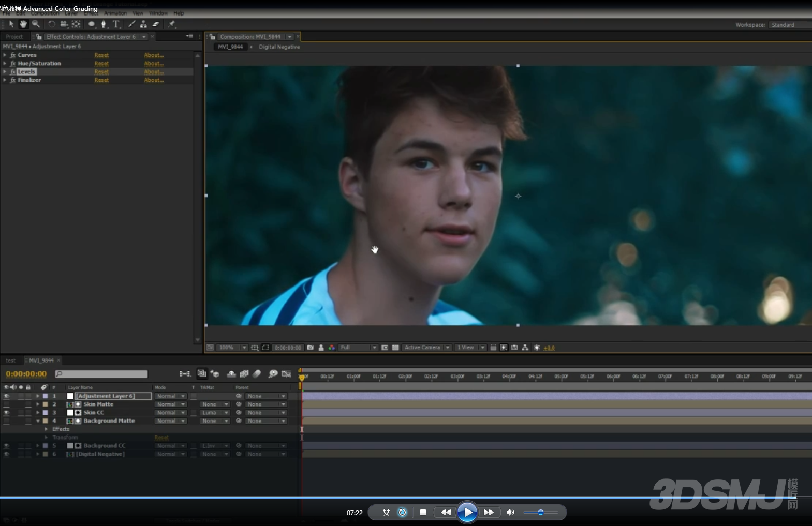Toggle the transparency grid icon

coord(395,348)
